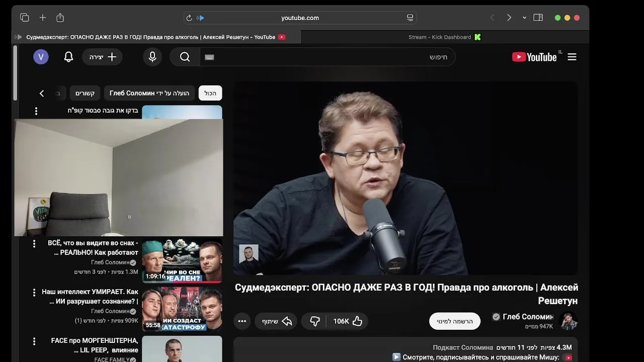Toggle the Safari sidebar icon
644x362 pixels.
tap(538, 18)
